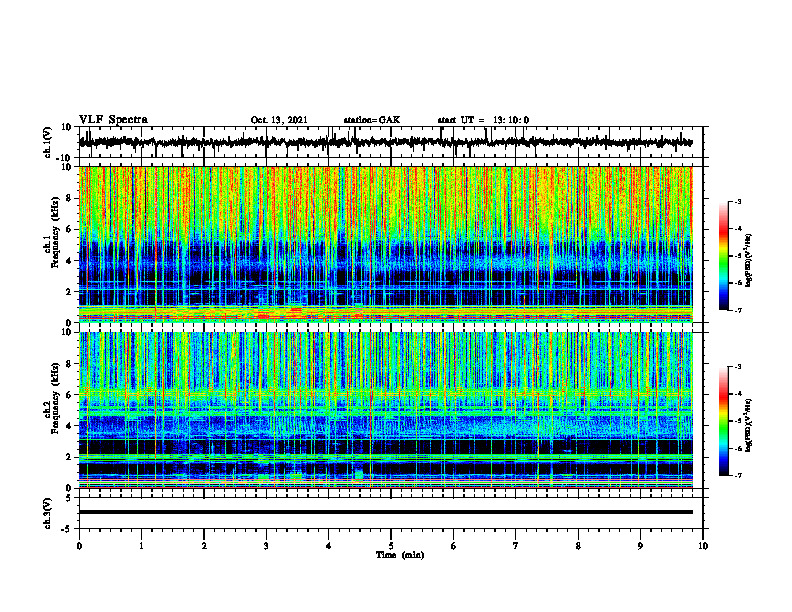Click time axis tick label "5"
The height and width of the screenshot is (612, 792).
click(x=391, y=546)
